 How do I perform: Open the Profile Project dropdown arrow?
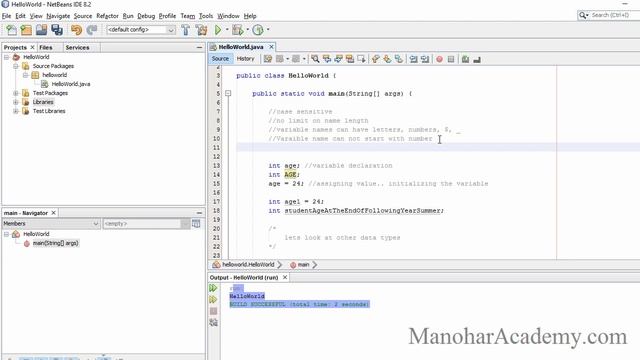click(268, 30)
